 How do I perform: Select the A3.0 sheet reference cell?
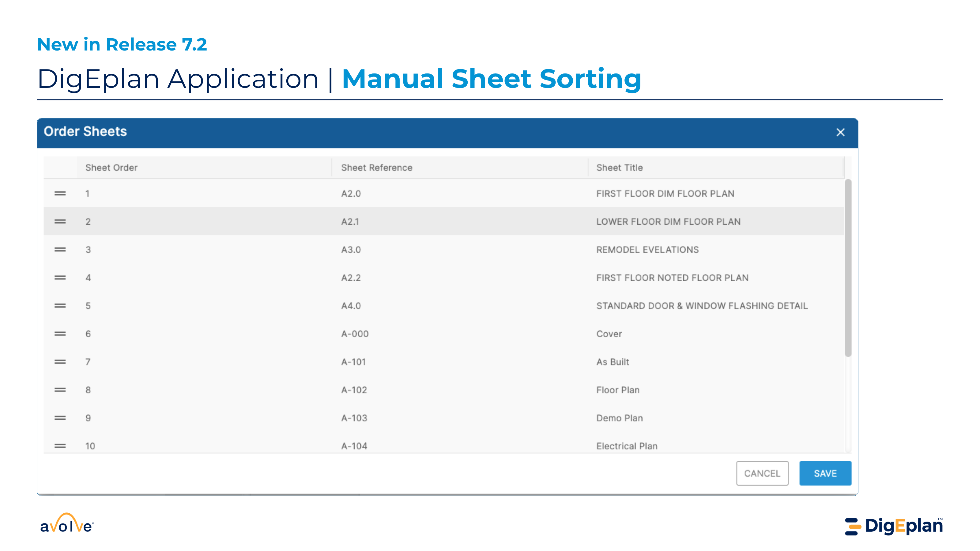pyautogui.click(x=351, y=250)
